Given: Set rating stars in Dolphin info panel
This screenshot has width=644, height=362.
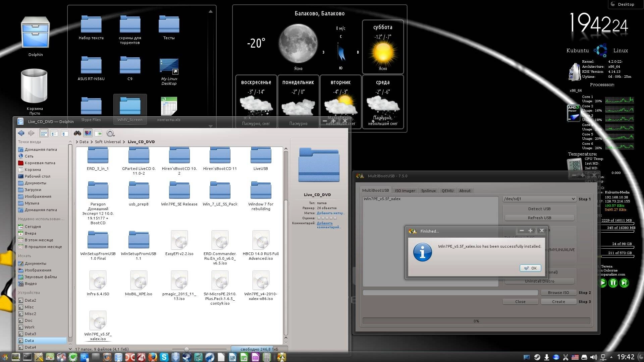Looking at the screenshot, I should point(327,218).
